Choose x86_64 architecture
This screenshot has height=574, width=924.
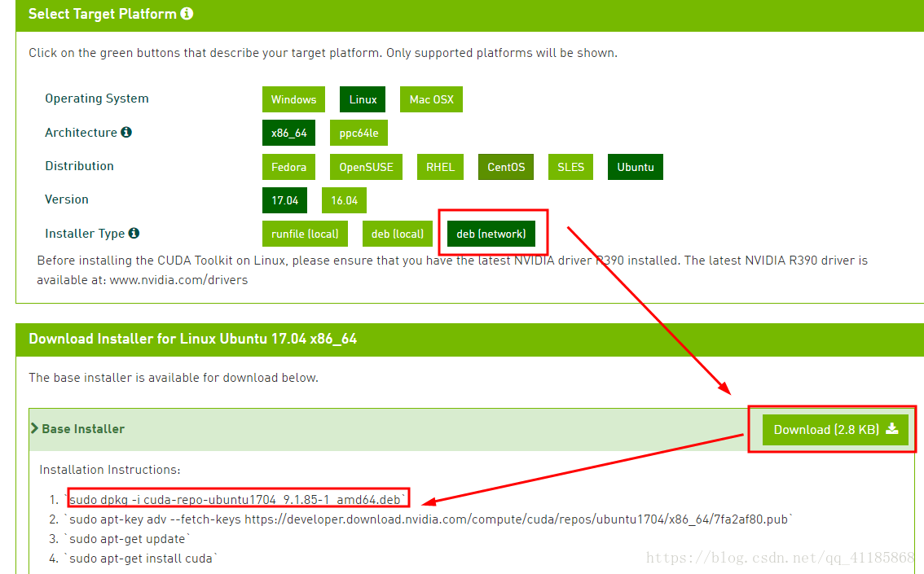click(288, 133)
